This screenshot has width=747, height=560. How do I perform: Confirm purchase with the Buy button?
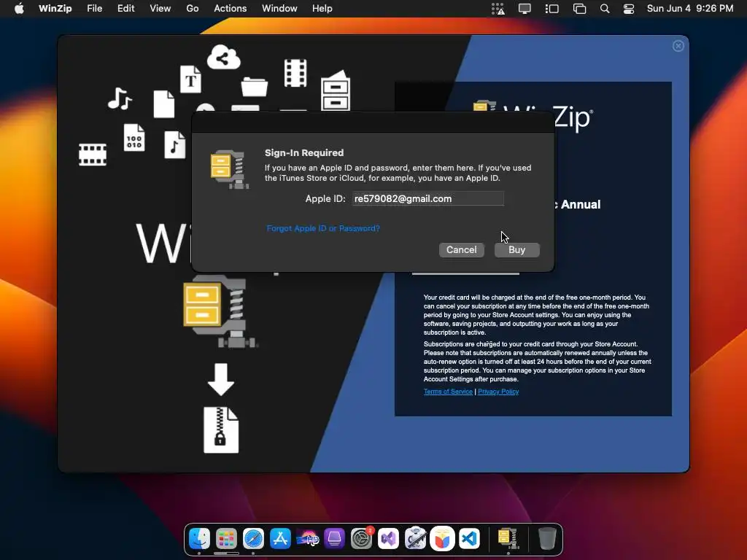point(517,250)
